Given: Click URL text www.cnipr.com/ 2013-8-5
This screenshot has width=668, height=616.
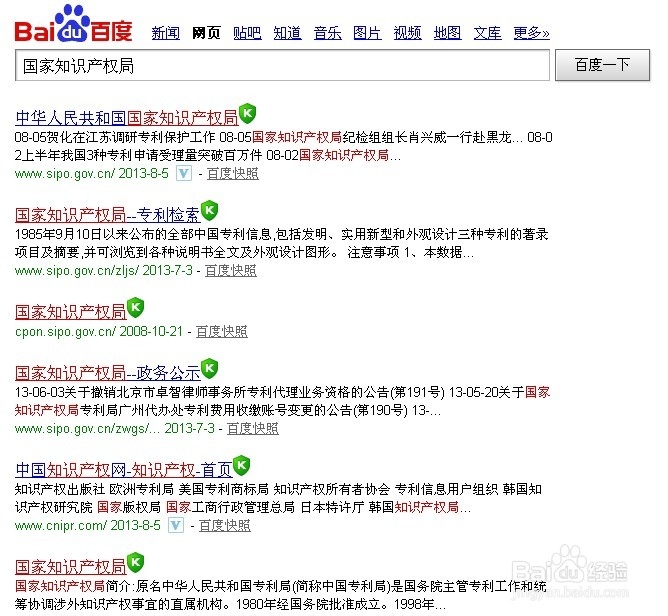Looking at the screenshot, I should tap(88, 525).
